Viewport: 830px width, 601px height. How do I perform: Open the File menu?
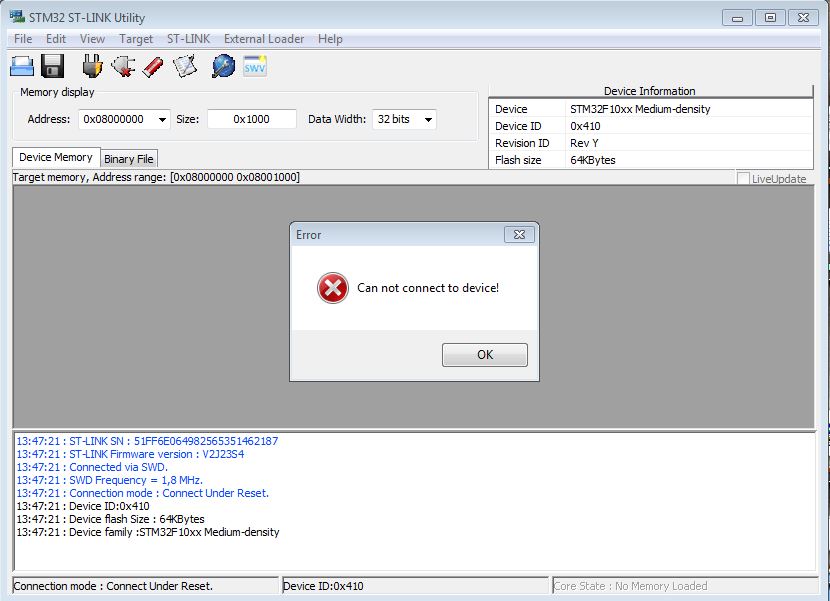click(x=23, y=39)
